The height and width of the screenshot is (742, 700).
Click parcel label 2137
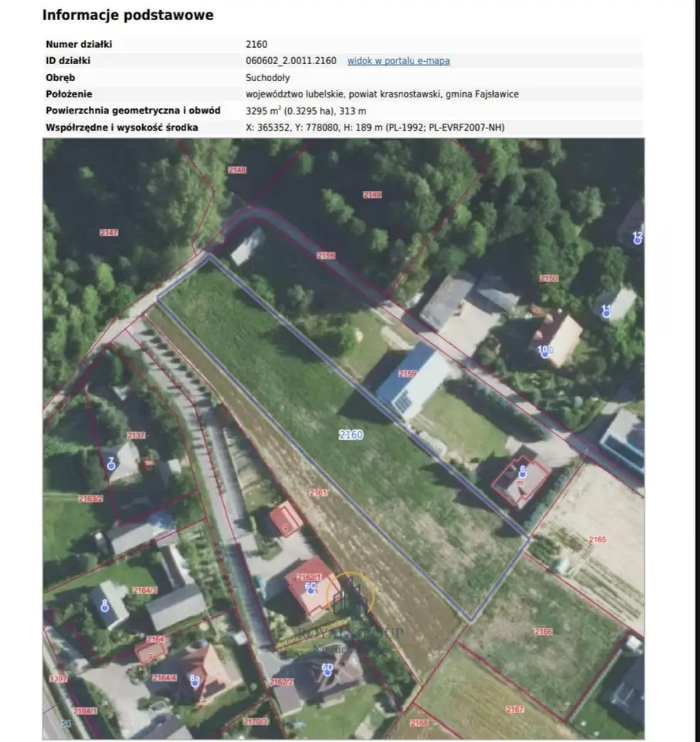(136, 435)
